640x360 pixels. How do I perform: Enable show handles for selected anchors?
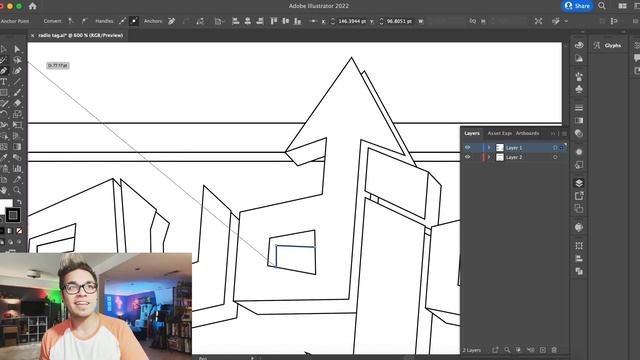122,21
